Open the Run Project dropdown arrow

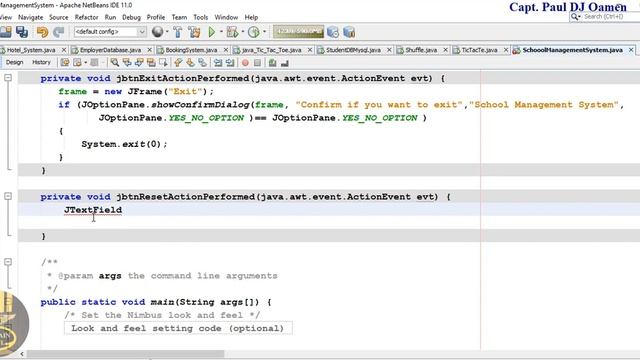click(221, 32)
